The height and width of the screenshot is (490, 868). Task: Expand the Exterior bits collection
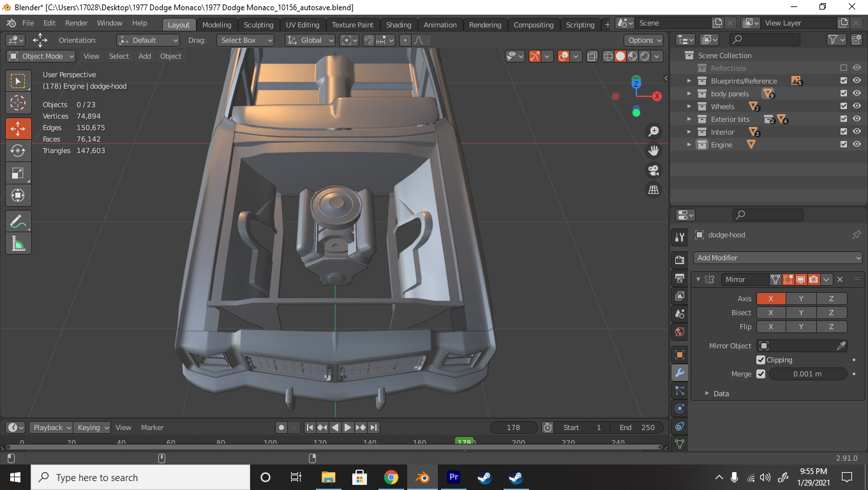pyautogui.click(x=689, y=119)
